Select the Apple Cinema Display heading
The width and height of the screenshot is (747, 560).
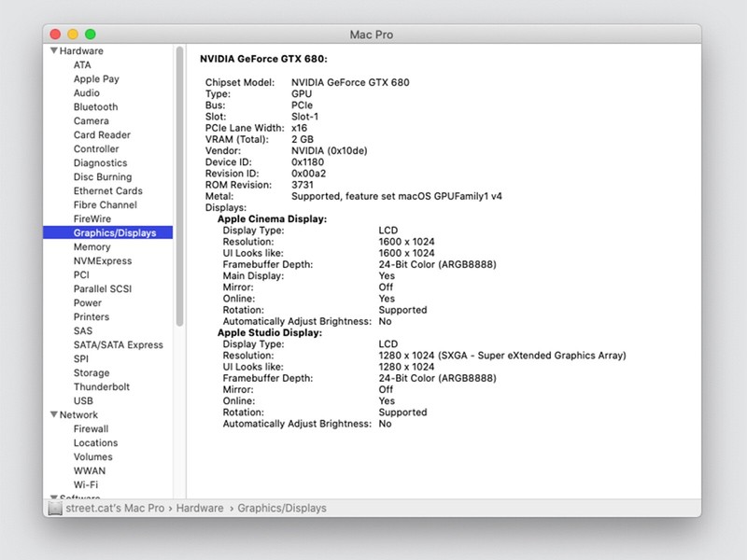[x=272, y=219]
